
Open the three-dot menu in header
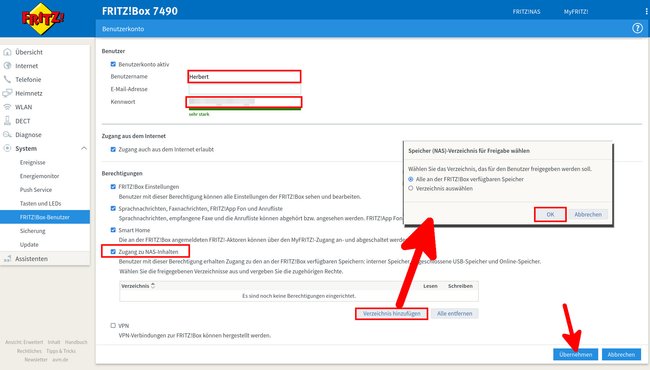click(647, 12)
